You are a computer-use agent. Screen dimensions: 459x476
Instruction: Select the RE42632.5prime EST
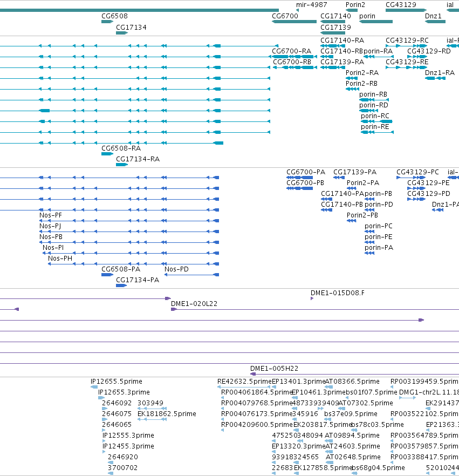(244, 387)
